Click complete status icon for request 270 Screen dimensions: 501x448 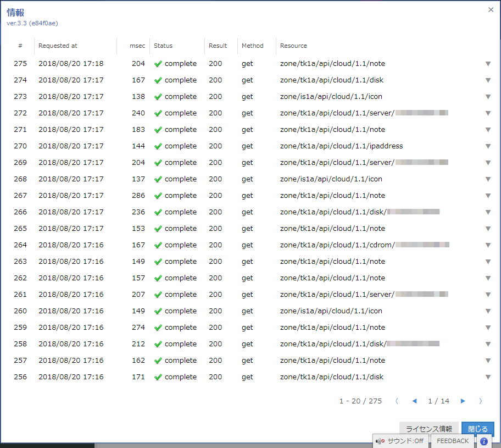158,146
